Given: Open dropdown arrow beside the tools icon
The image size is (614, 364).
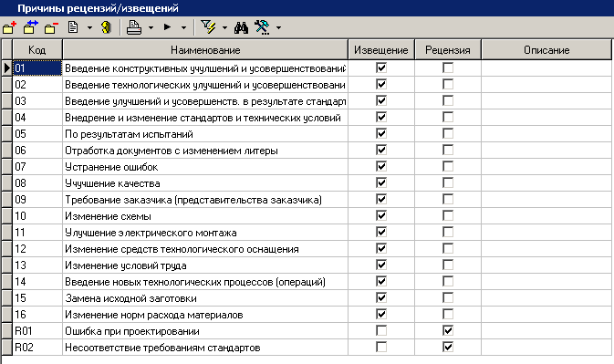Looking at the screenshot, I should pos(279,27).
